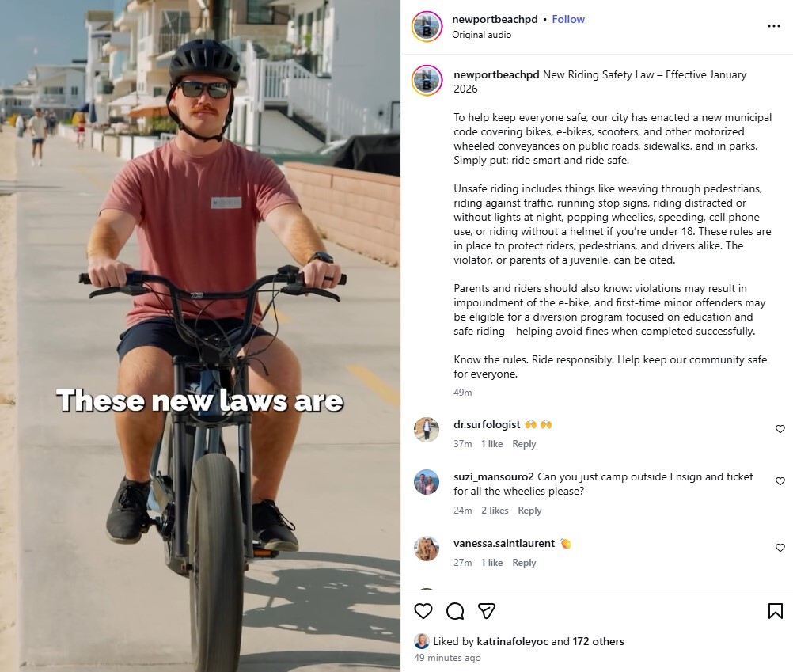Follow the newportbeachpd account
793x672 pixels.
pos(568,19)
